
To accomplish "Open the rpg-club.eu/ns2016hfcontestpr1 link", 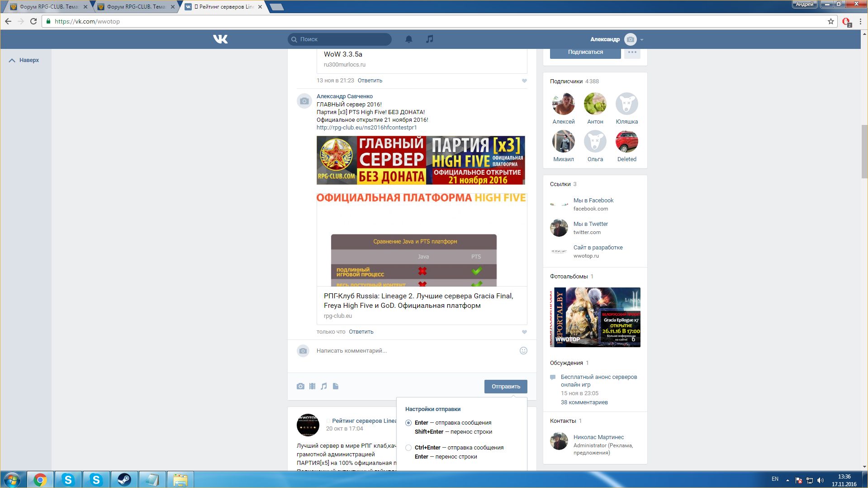I will pos(366,128).
